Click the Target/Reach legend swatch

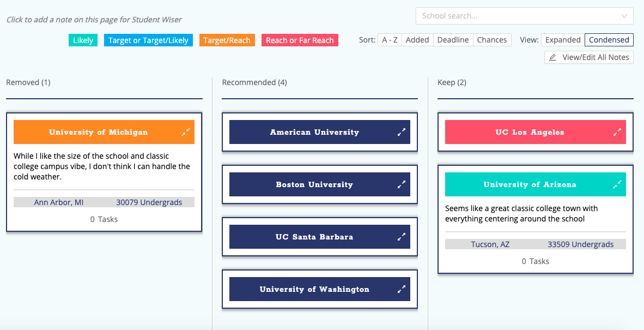[x=227, y=40]
